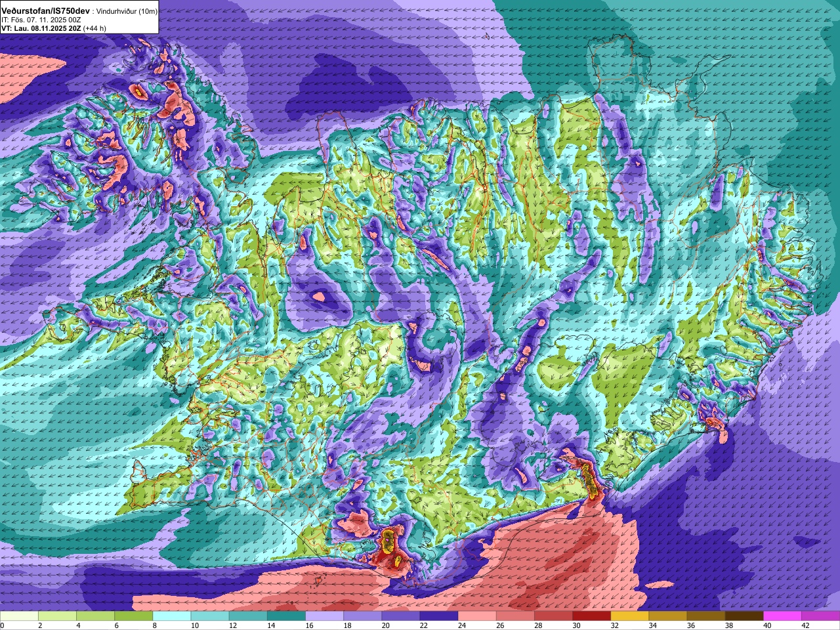Click the 12–14 teal legend swatch
Viewport: 840px width, 630px height.
tap(248, 616)
